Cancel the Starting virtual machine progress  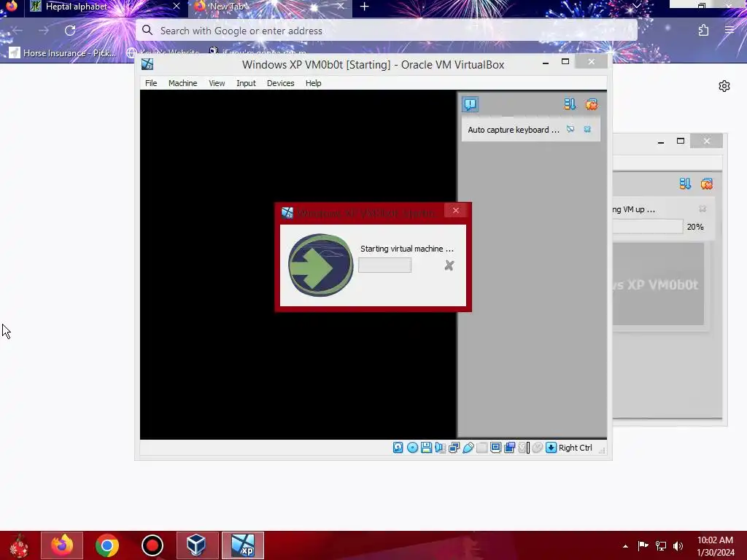click(449, 265)
